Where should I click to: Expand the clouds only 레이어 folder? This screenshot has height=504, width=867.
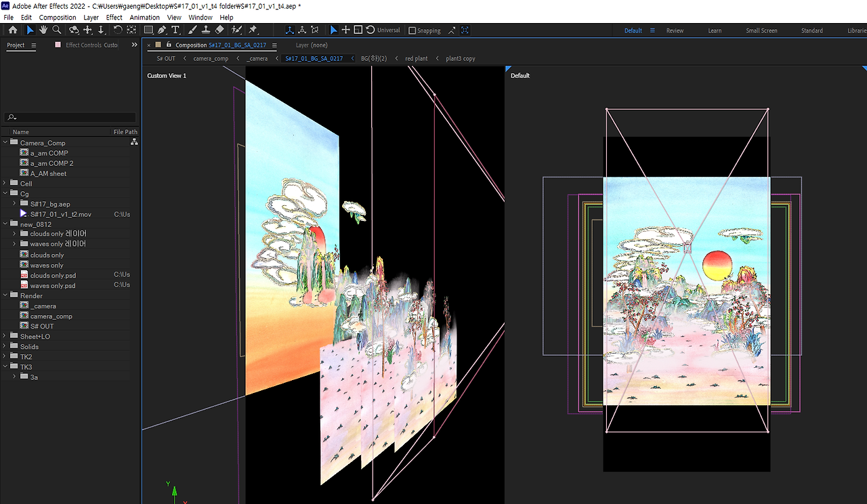coord(15,234)
